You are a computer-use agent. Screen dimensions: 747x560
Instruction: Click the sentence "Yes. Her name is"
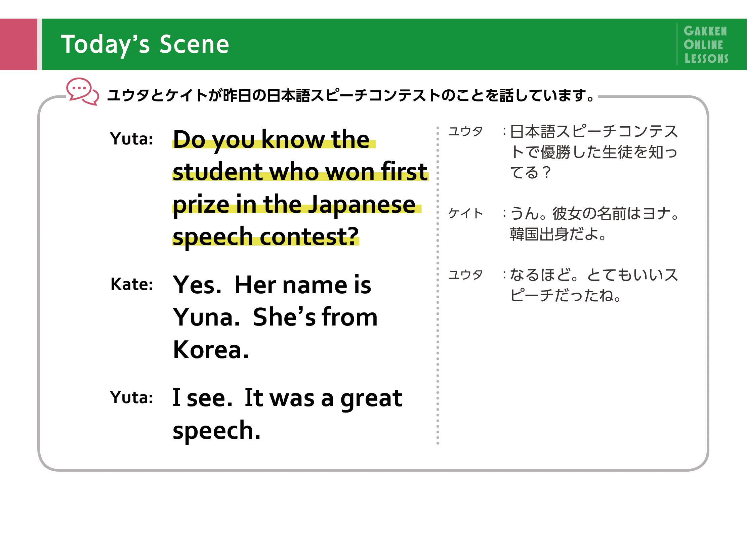pyautogui.click(x=272, y=285)
